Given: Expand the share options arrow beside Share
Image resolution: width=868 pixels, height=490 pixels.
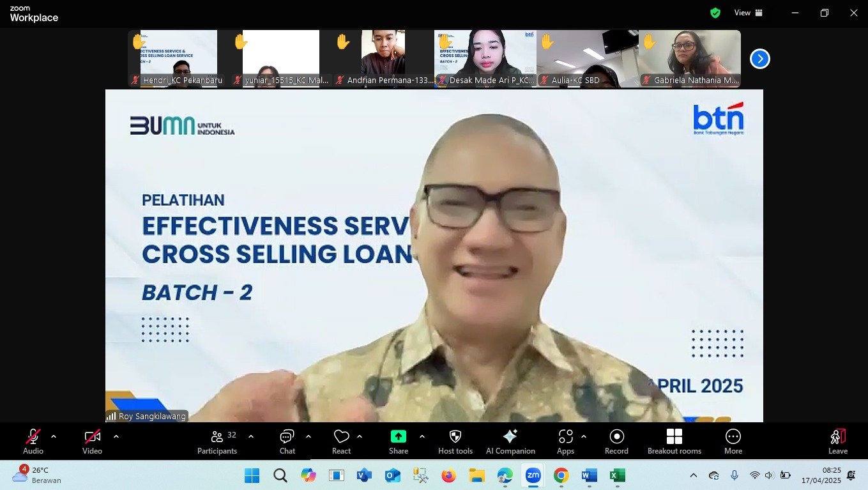Looking at the screenshot, I should [x=422, y=436].
